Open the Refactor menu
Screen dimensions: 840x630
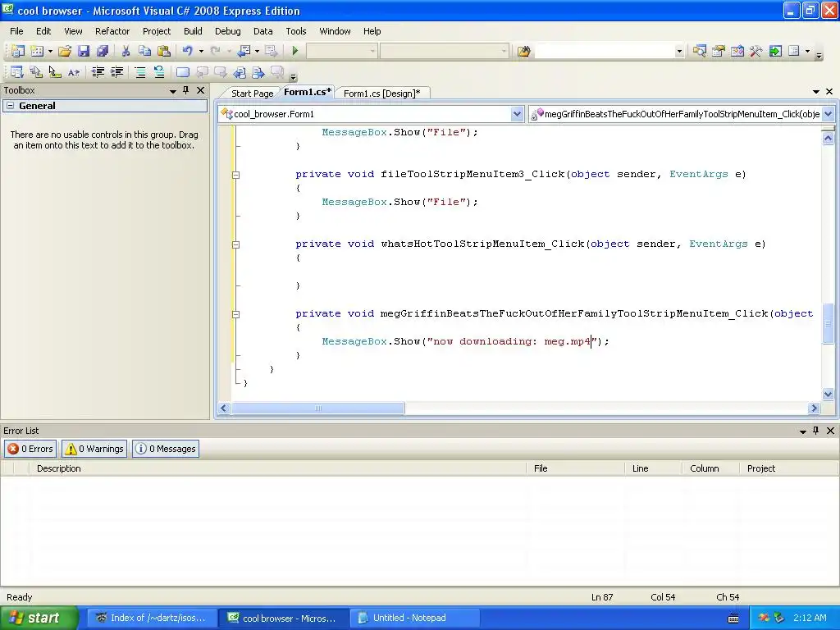[x=112, y=31]
